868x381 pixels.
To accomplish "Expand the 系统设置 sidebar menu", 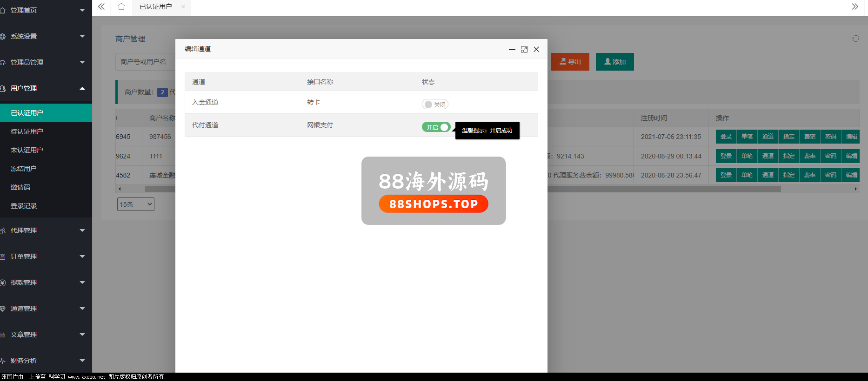I will [x=46, y=36].
